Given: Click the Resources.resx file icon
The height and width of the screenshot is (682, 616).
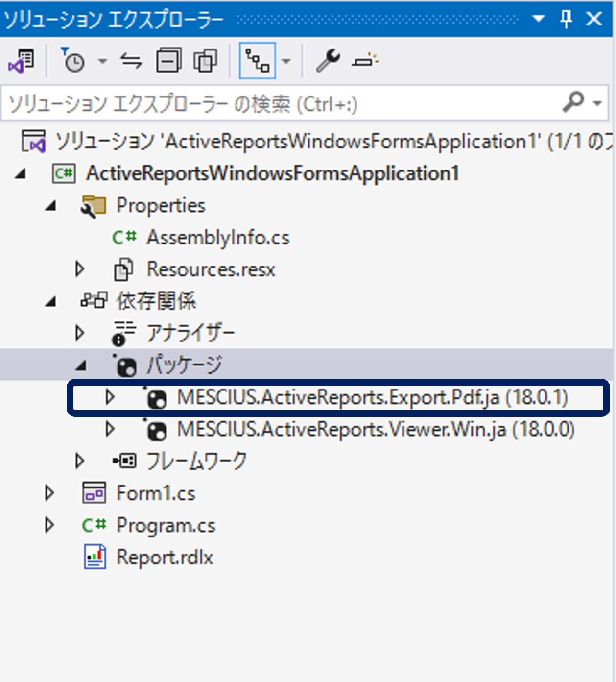Looking at the screenshot, I should tap(123, 269).
